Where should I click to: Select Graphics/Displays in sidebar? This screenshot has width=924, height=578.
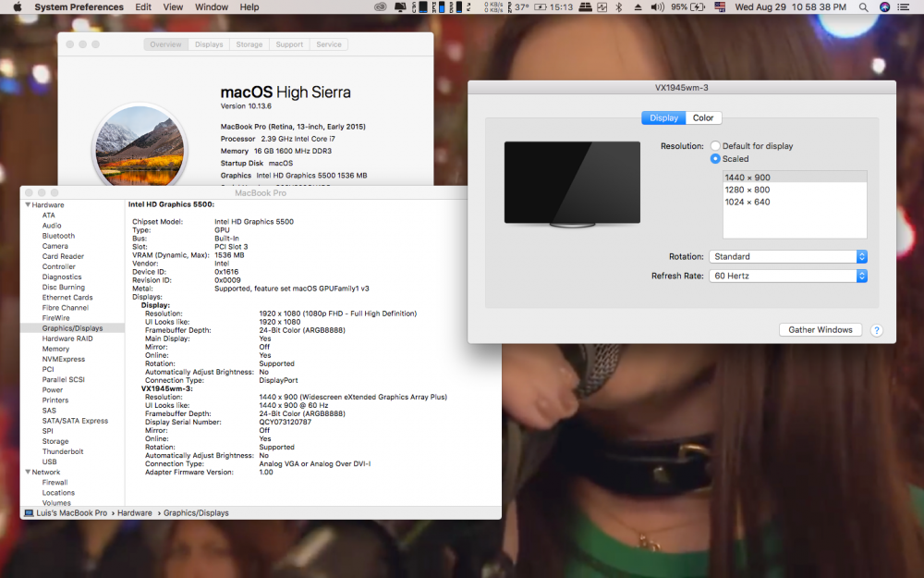[72, 328]
